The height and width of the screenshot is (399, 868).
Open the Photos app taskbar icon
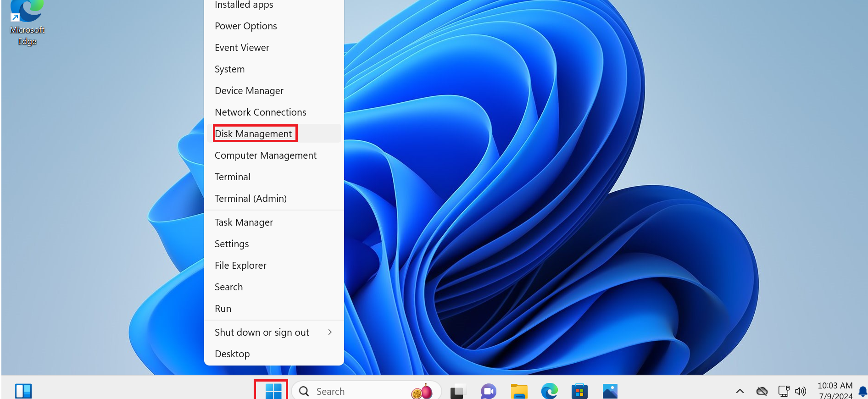[x=610, y=391]
